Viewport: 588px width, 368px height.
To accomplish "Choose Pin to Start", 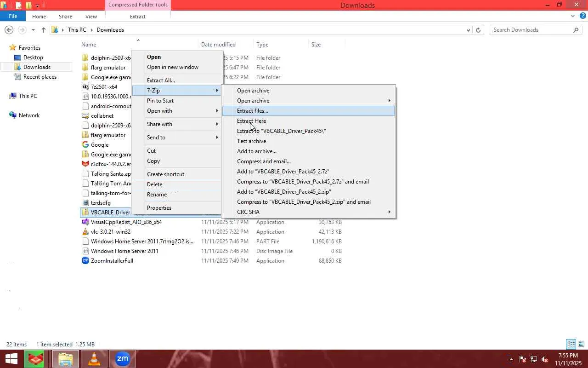I will coord(177,101).
